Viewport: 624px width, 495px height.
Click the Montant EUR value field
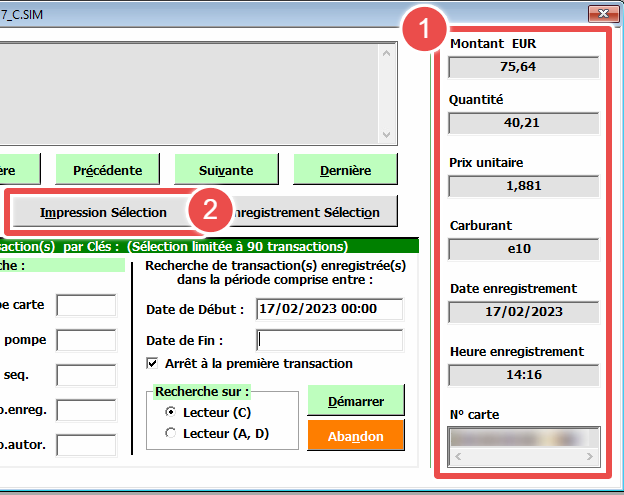coord(524,67)
